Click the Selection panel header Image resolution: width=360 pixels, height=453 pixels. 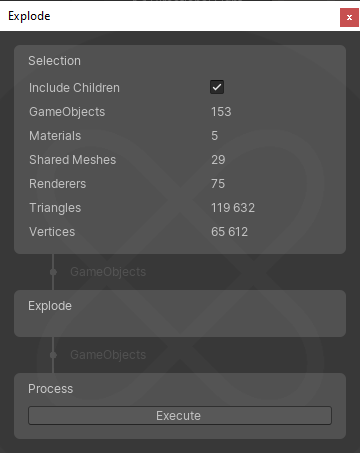(54, 61)
